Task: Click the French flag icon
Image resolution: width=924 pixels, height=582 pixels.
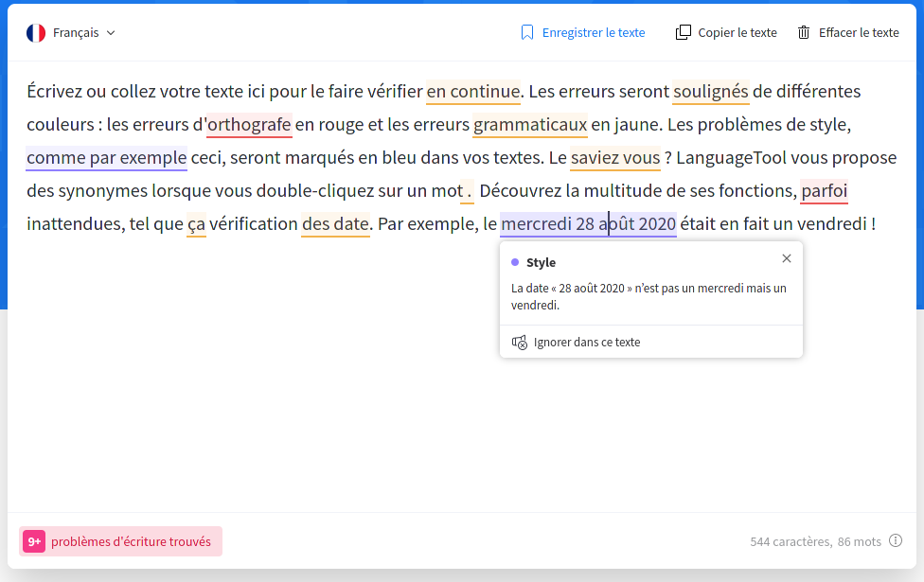Action: (x=36, y=33)
